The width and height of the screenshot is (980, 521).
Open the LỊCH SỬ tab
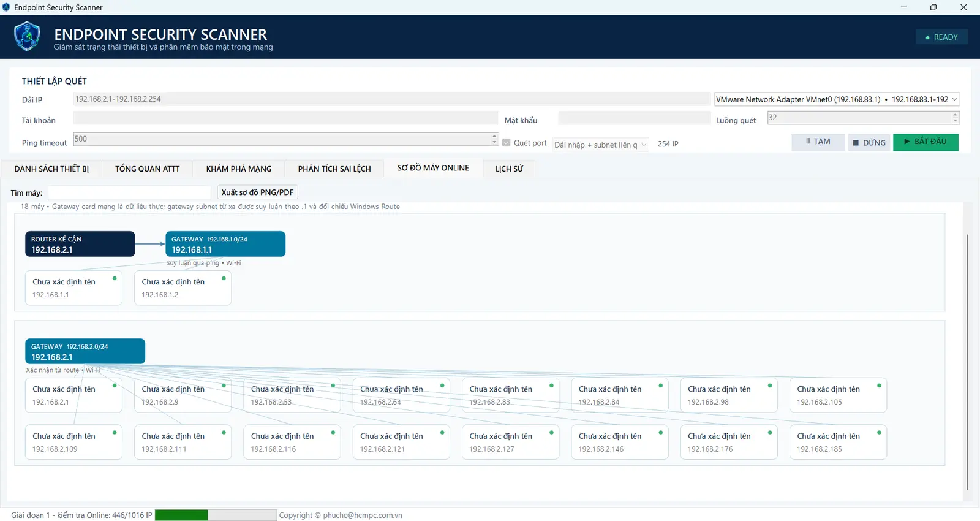click(510, 169)
